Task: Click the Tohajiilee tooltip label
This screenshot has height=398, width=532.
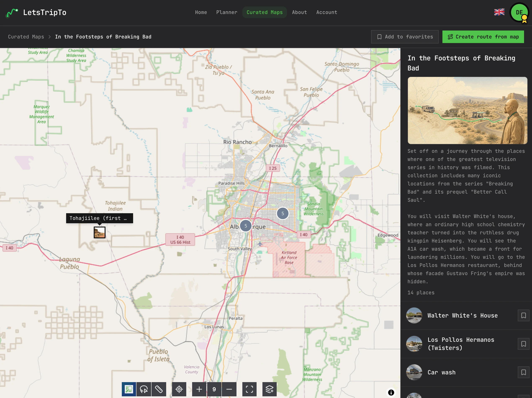Action: tap(99, 218)
